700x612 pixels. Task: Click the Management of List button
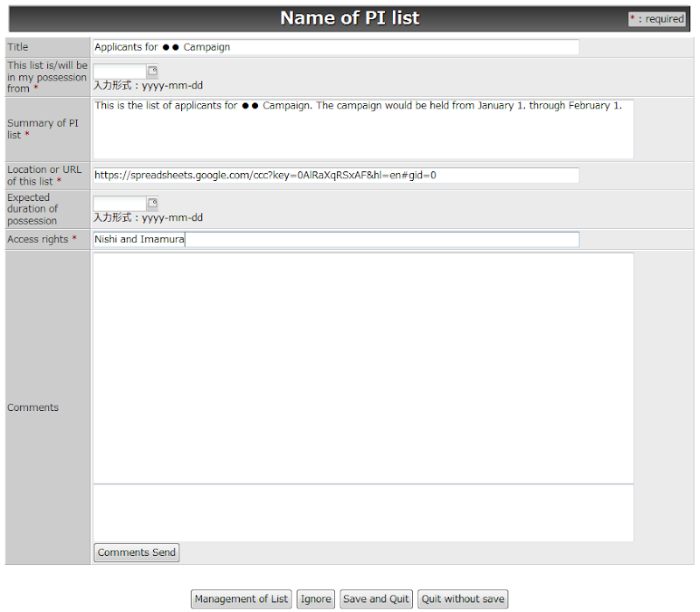pos(241,599)
